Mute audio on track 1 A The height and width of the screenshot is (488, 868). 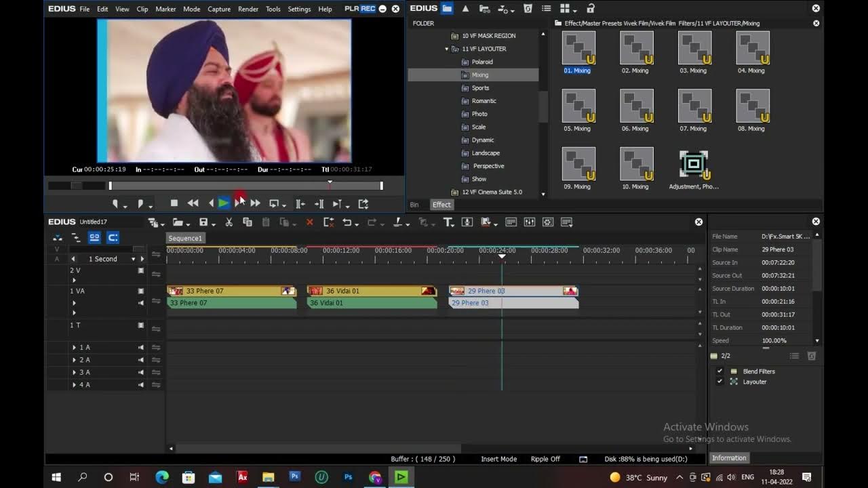pyautogui.click(x=141, y=348)
